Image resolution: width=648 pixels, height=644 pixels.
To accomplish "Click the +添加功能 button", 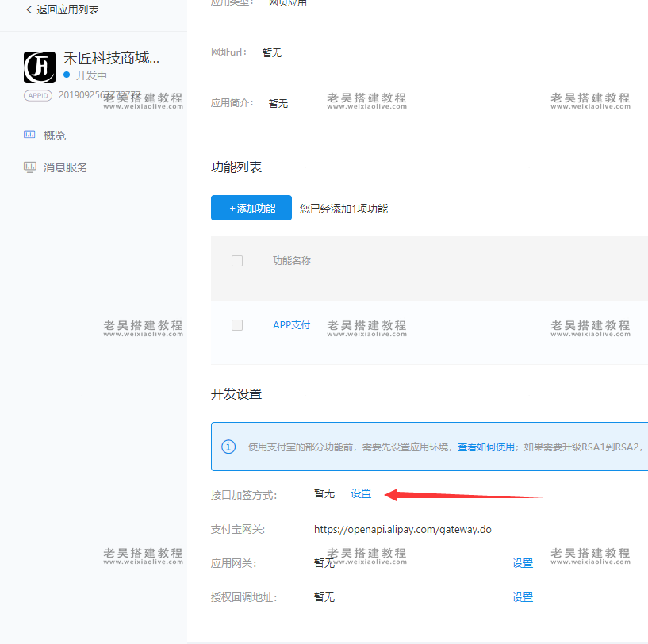I will (x=251, y=207).
